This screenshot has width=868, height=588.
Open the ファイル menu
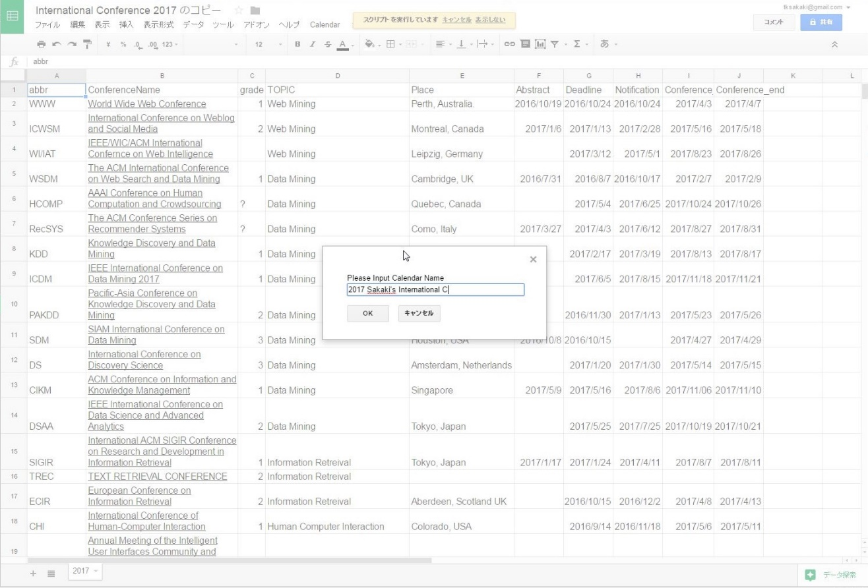pos(47,24)
